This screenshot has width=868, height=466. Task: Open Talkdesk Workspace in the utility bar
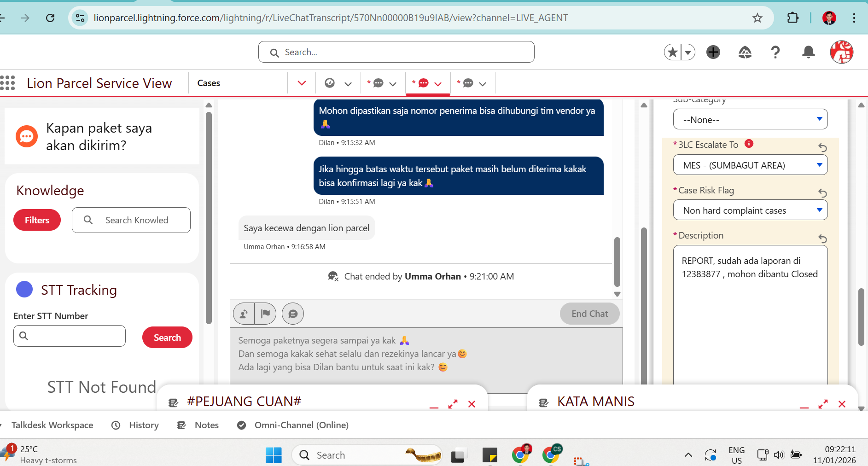tap(52, 425)
